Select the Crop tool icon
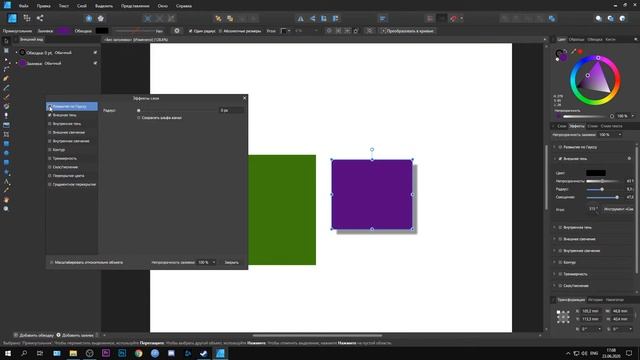Image resolution: width=640 pixels, height=360 pixels. click(6, 134)
